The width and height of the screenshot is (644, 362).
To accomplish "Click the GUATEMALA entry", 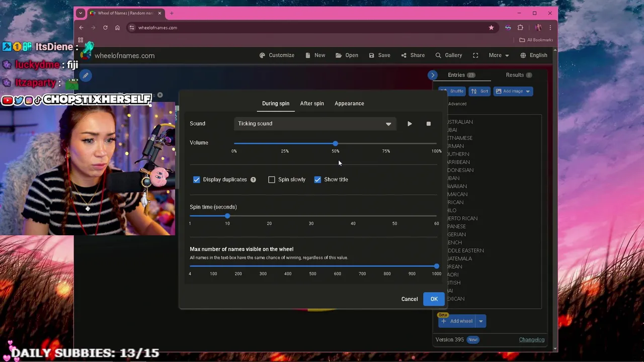I will click(x=459, y=259).
